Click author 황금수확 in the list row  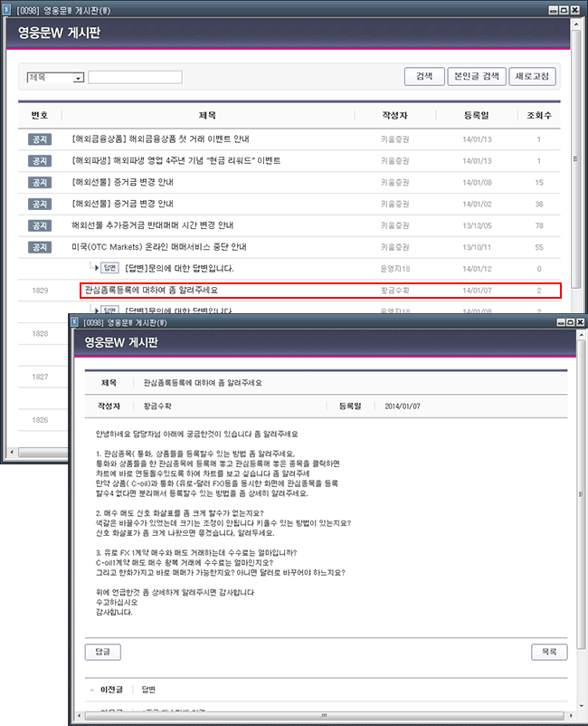[x=394, y=291]
